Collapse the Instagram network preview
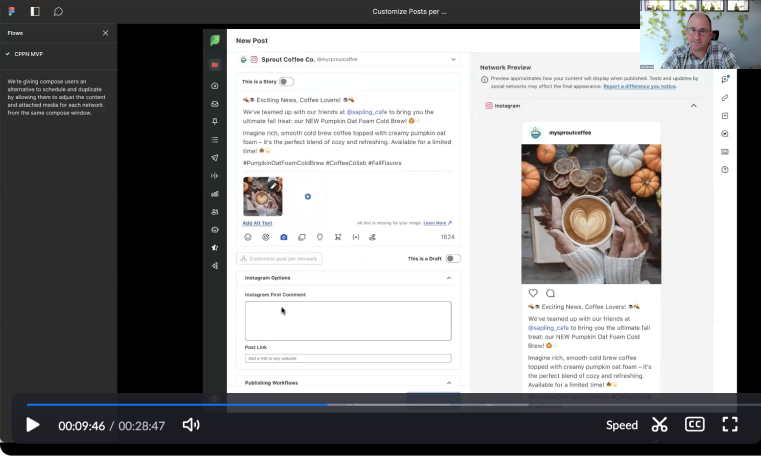 pos(693,105)
